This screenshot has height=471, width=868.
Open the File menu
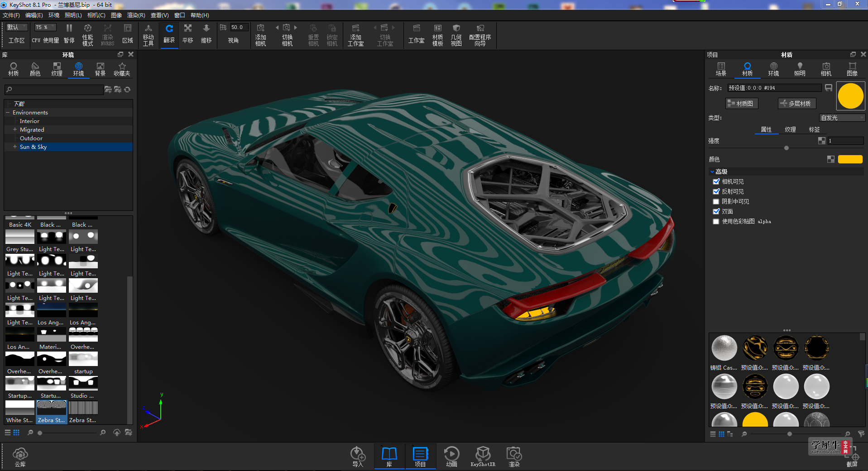(11, 15)
